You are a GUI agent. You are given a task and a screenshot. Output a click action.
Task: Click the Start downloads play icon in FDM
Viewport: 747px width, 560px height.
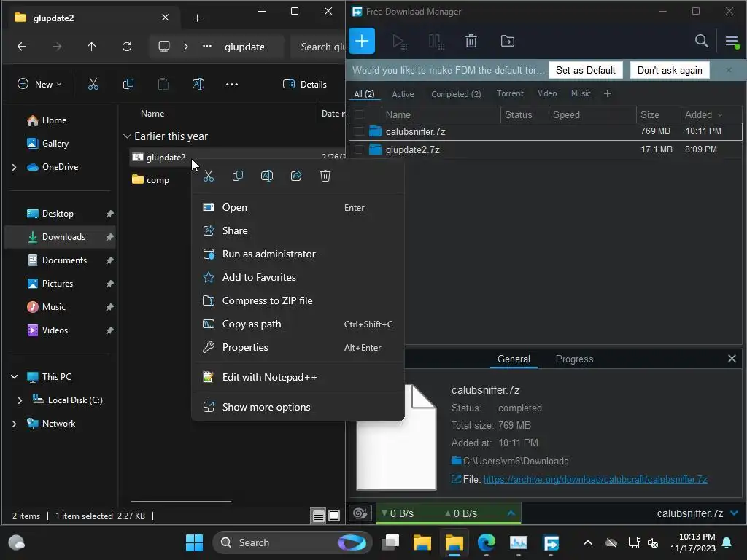click(x=399, y=42)
